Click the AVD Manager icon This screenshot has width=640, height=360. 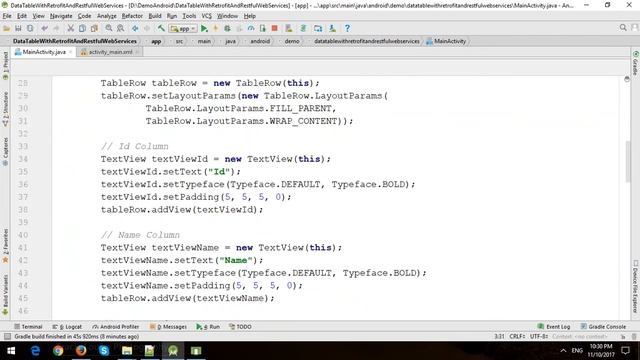289,29
